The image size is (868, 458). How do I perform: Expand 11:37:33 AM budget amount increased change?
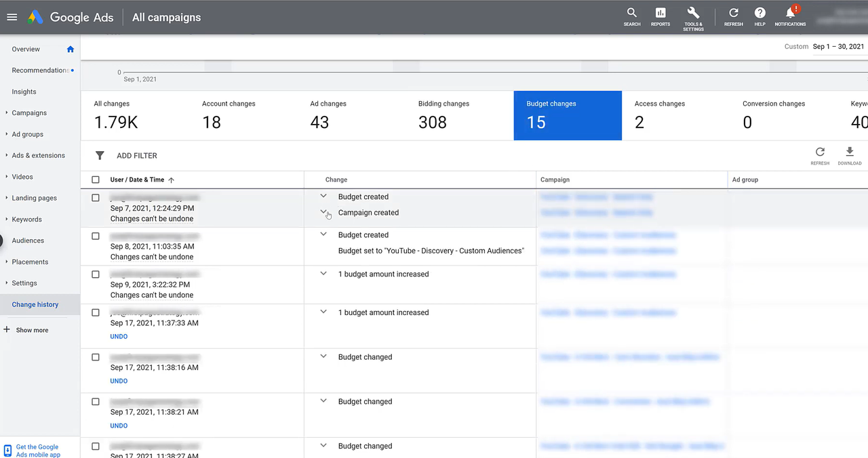(323, 312)
